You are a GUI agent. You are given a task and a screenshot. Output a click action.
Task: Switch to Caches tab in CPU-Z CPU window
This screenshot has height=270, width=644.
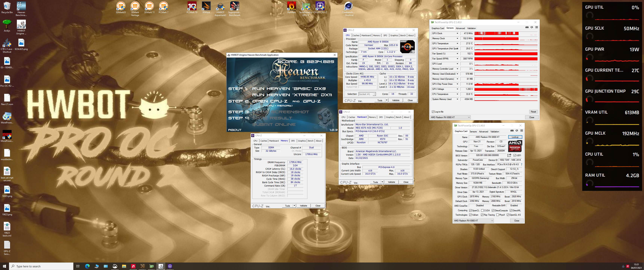[x=356, y=35]
